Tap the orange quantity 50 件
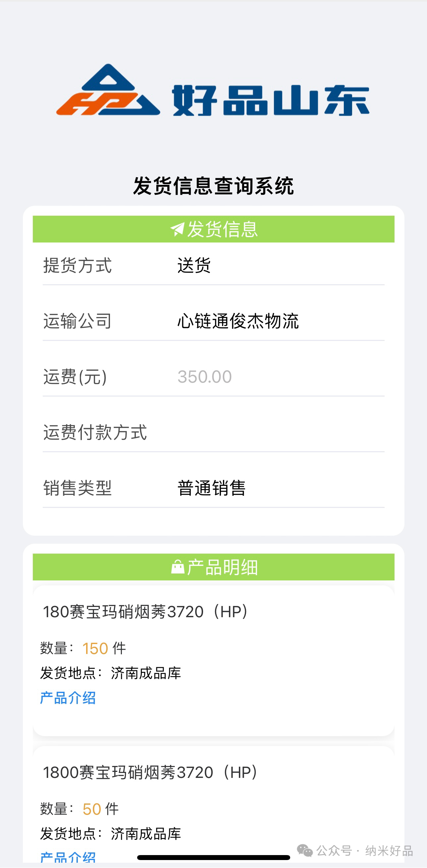 click(x=92, y=809)
